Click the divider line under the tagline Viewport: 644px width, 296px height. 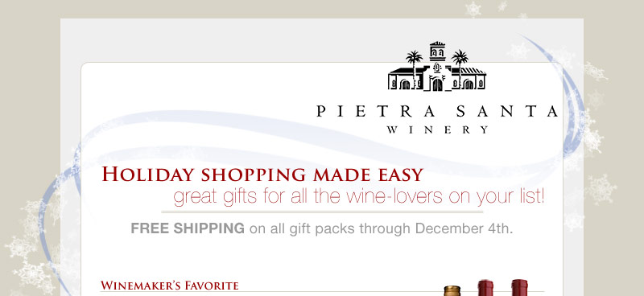pyautogui.click(x=322, y=212)
